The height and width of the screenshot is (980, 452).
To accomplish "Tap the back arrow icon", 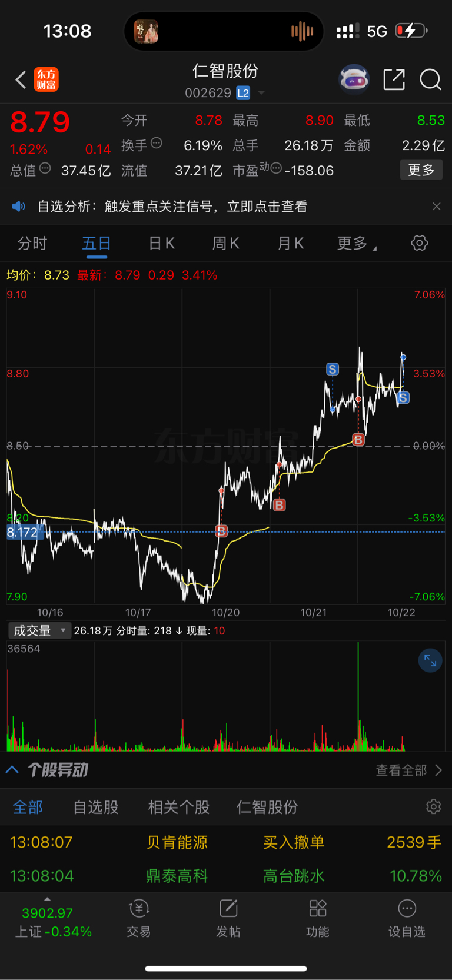I will (x=21, y=79).
